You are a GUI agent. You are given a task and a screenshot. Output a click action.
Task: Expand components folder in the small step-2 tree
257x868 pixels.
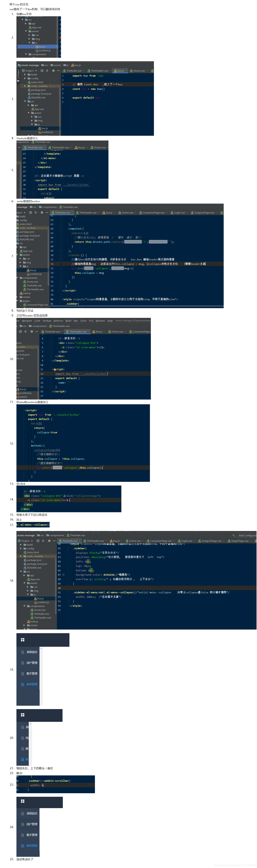(26, 54)
